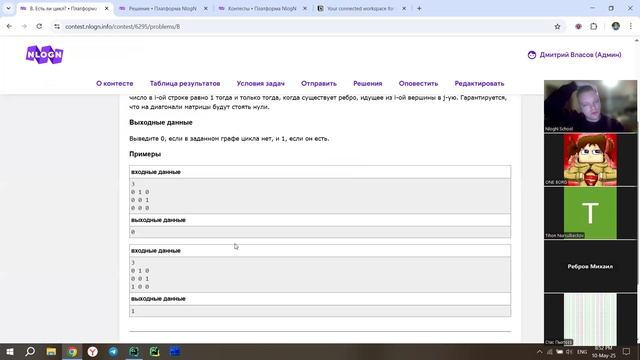
Task: Open the taskbar clock and date
Action: click(604, 352)
